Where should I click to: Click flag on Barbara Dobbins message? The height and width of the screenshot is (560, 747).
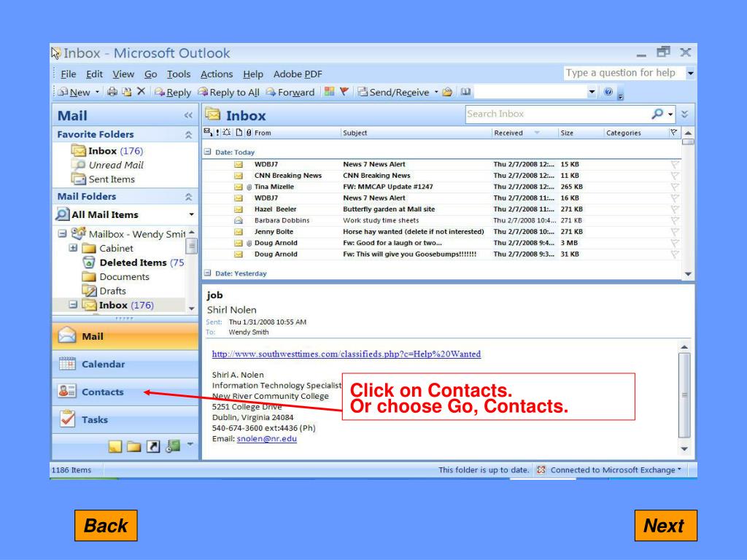pos(675,220)
